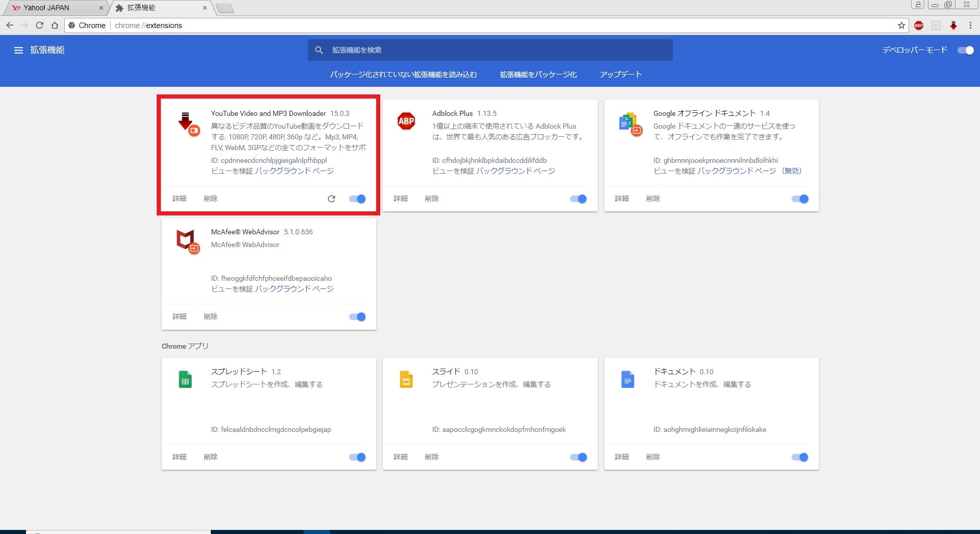Disable YouTube Video and MP3 Downloader

click(x=357, y=199)
